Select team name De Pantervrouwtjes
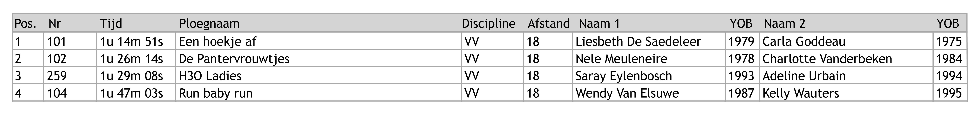 point(234,59)
